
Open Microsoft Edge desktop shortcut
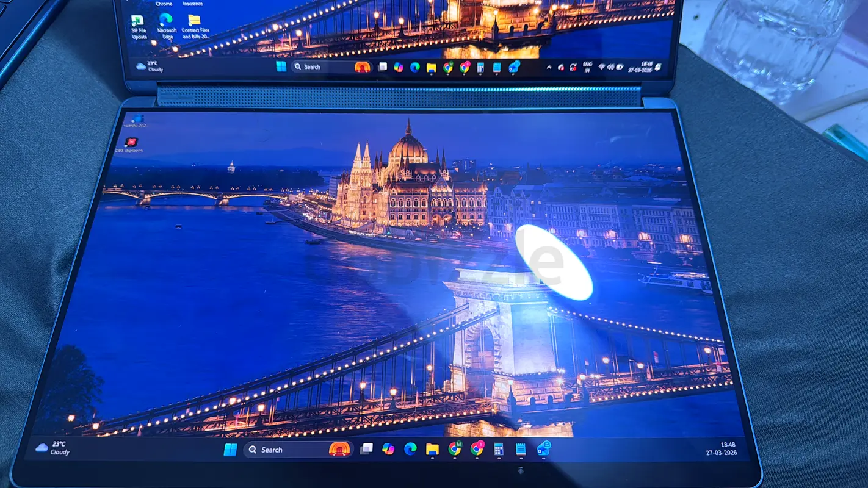coord(166,21)
